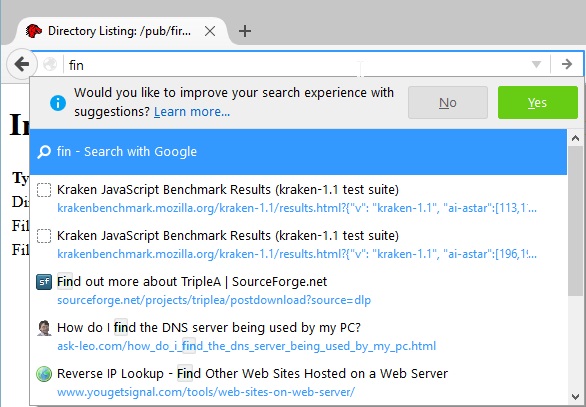Click krakenbenchmark URL ending in [196
Viewport: 586px width, 407px height.
click(297, 254)
